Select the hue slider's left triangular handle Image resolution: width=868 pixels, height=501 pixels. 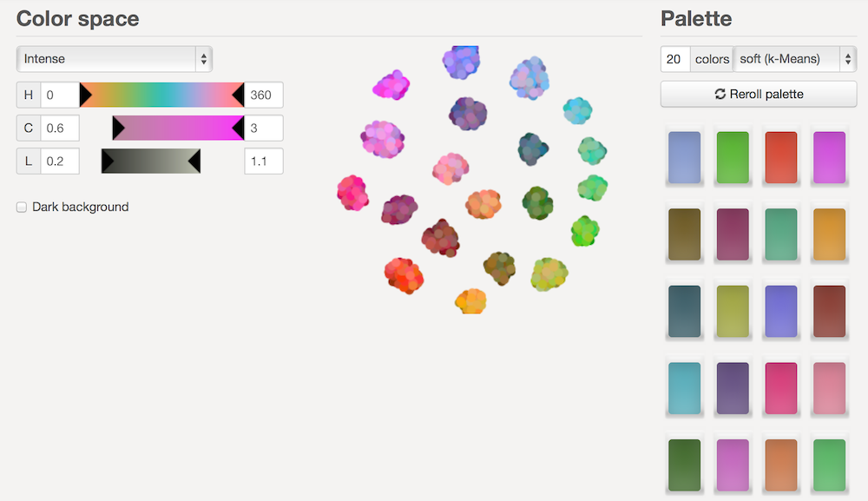84,95
